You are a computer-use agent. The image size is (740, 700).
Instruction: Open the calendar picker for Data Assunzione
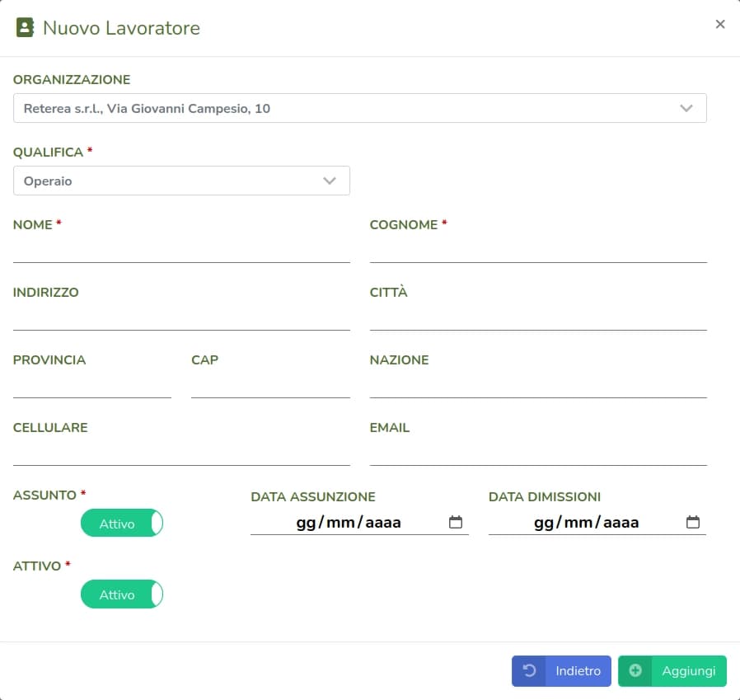pos(456,522)
